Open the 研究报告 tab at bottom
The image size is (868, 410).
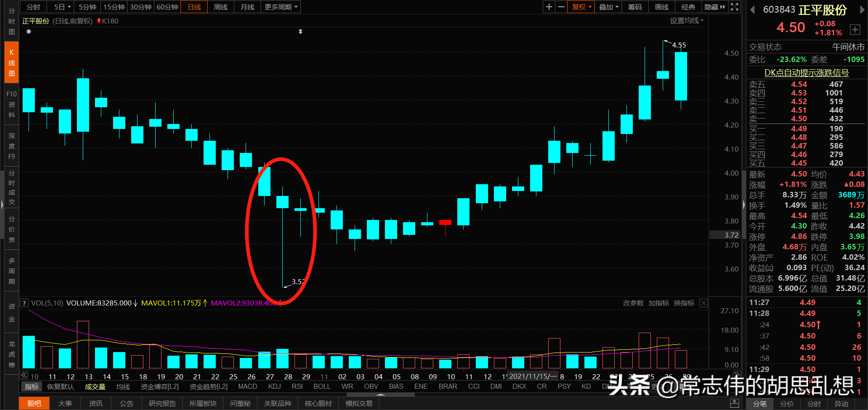click(162, 403)
